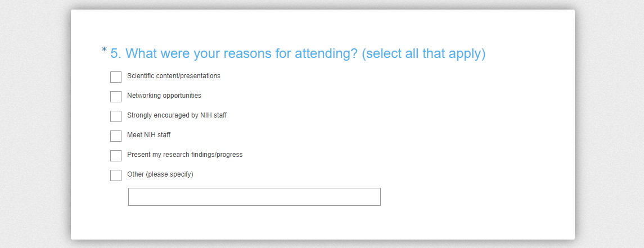644x248 pixels.
Task: Focus the Other specify text input field
Action: (254, 197)
